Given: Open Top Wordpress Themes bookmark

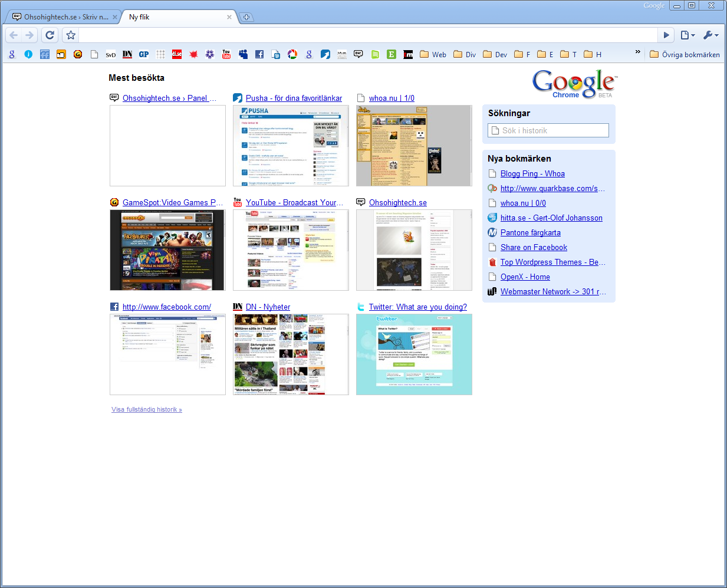Looking at the screenshot, I should (553, 262).
